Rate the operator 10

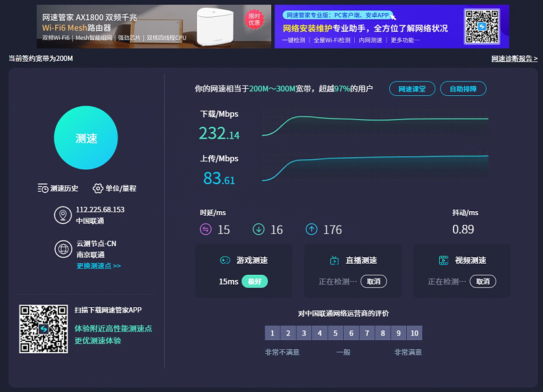click(415, 333)
